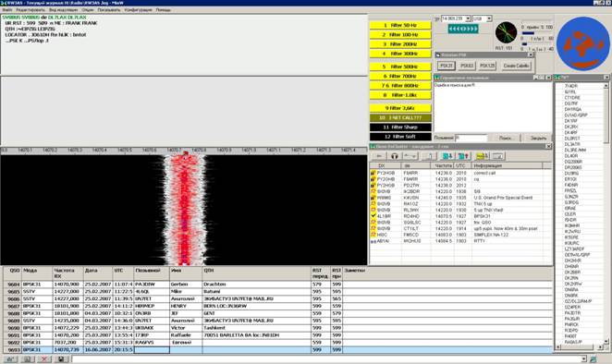The width and height of the screenshot is (612, 364).
Task: Activate the 4 Filter 300Hz macro button
Action: [400, 54]
